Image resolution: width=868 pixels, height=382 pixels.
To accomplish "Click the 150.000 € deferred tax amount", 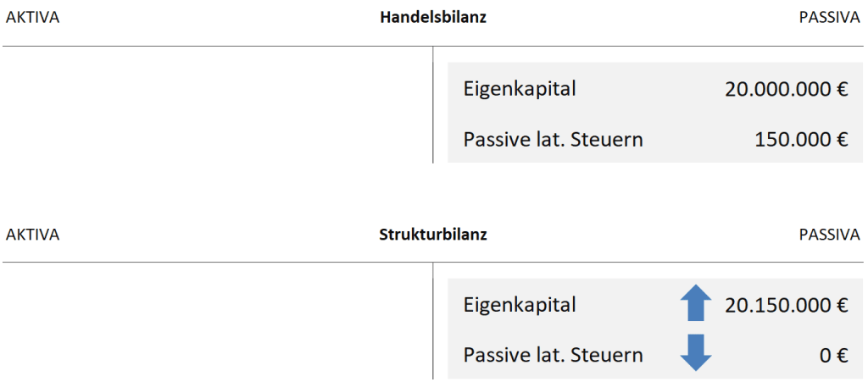I will coord(800,139).
